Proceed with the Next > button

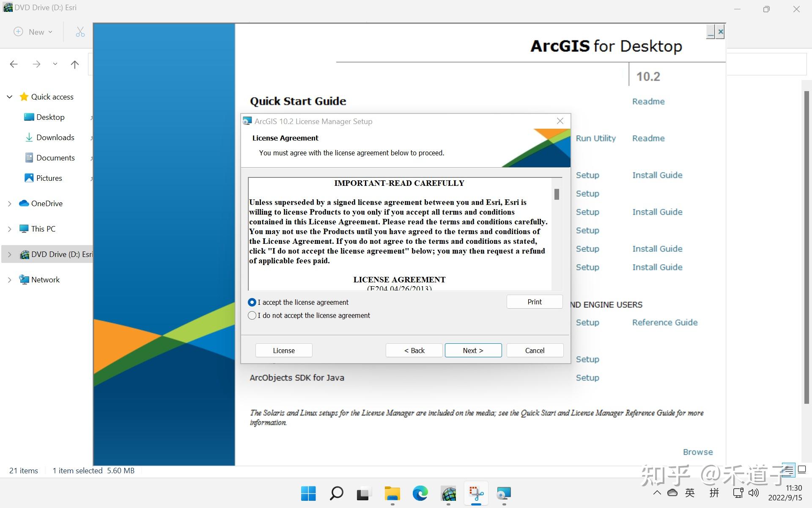coord(473,351)
